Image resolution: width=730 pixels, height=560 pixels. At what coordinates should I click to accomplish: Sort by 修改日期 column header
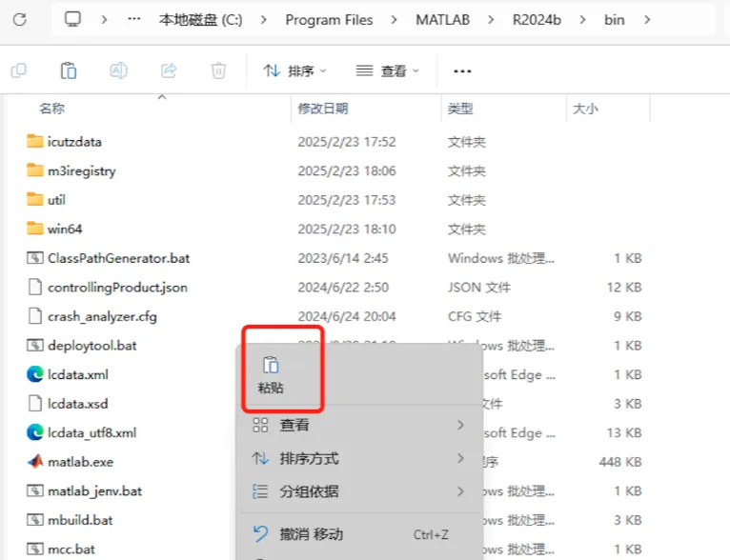click(323, 109)
